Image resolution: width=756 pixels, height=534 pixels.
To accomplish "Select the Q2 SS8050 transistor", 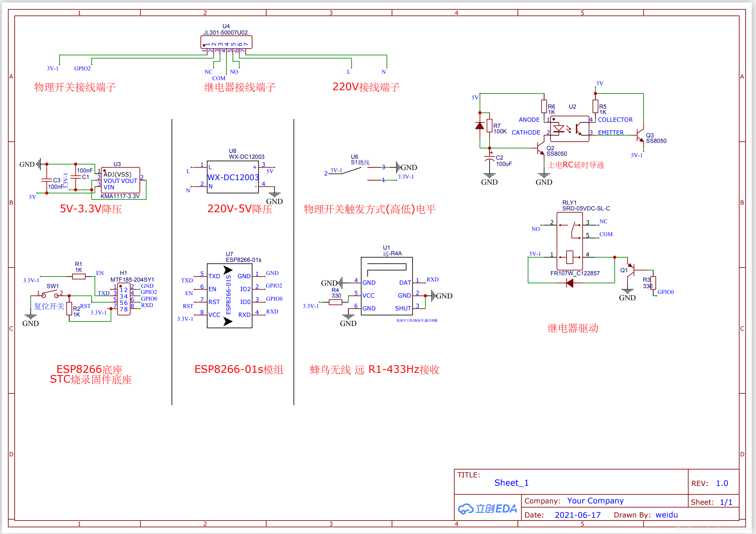I will (540, 148).
